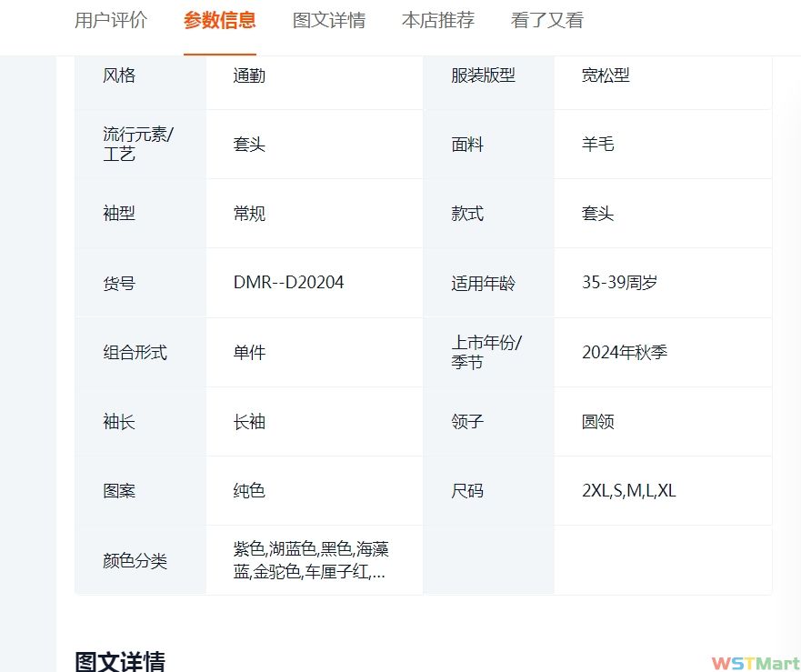Screen dimensions: 801x672
Task: Open the 用户评价 tab
Action: point(110,20)
